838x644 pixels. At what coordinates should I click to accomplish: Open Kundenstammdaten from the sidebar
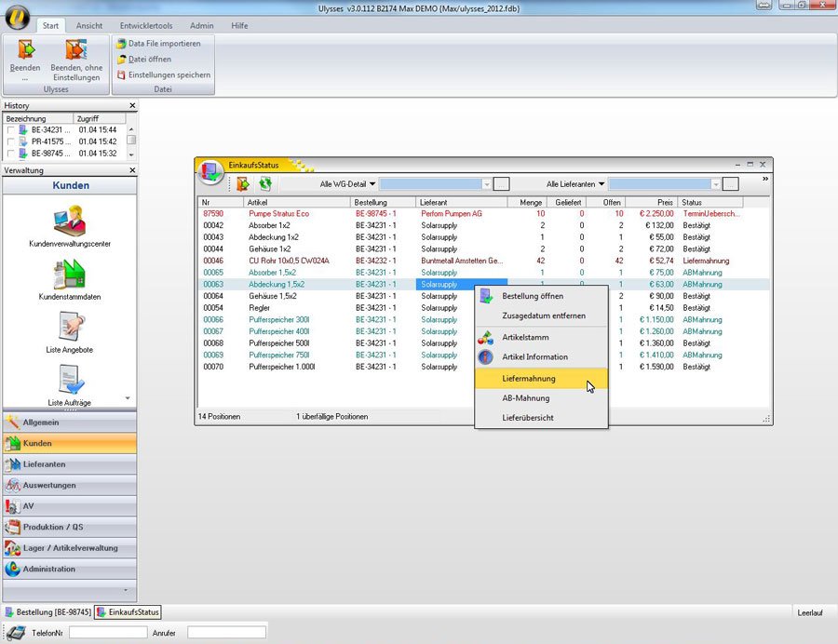[x=70, y=275]
